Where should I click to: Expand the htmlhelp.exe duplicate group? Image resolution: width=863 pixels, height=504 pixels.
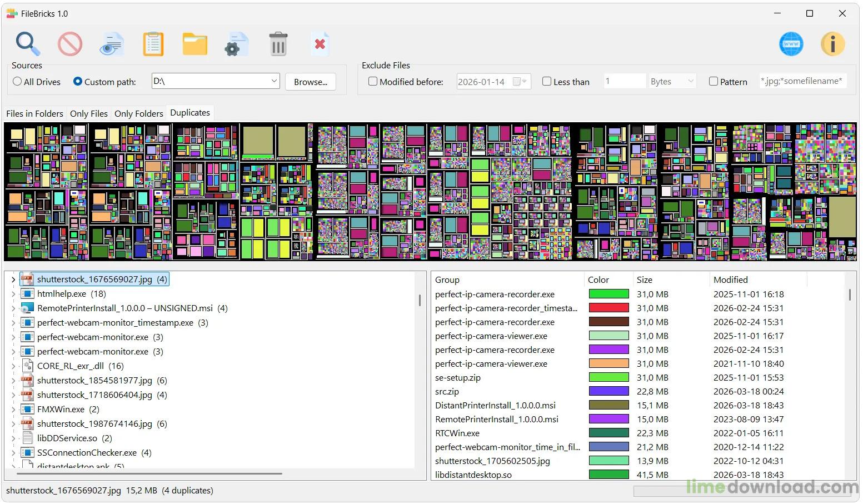coord(13,294)
